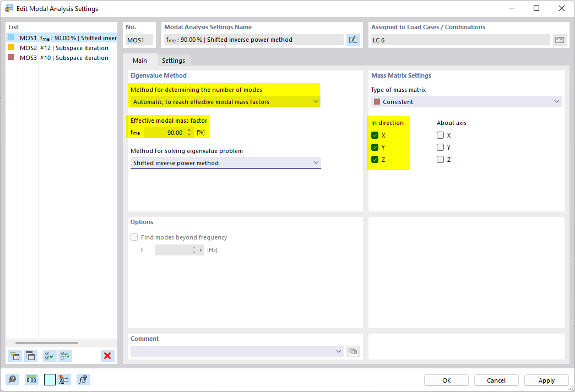This screenshot has width=575, height=392.
Task: Delete the selected setting with red X
Action: click(x=107, y=356)
